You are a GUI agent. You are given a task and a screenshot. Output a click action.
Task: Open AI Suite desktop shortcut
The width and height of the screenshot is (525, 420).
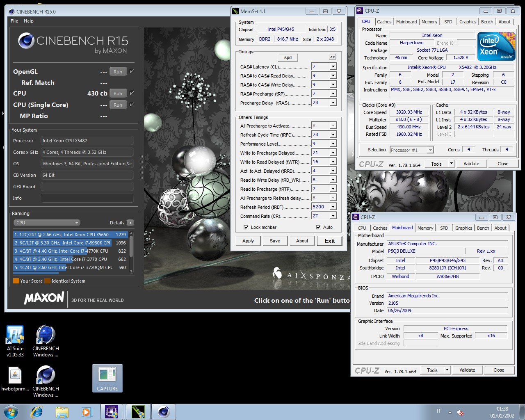[x=15, y=340]
